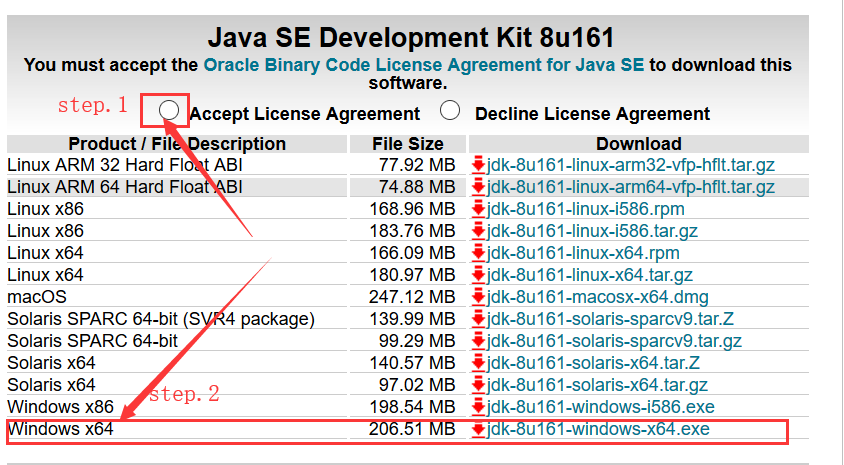
Task: Select the Decline License Agreement radio button
Action: pos(451,111)
